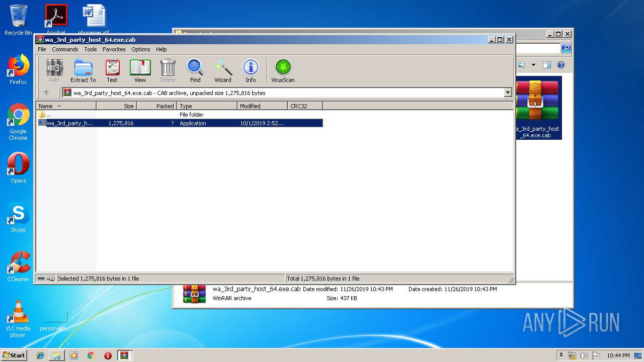
Task: Open the personallin... desktop file
Action: pos(56,322)
